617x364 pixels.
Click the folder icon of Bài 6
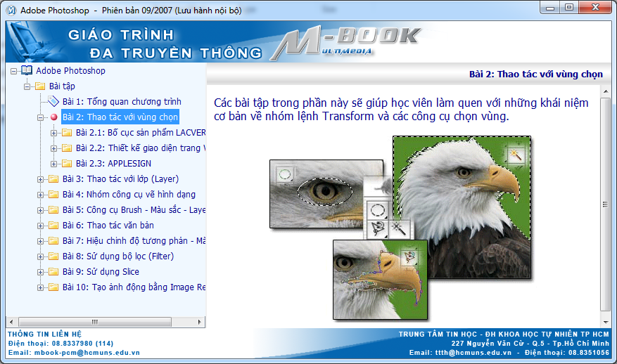click(53, 226)
